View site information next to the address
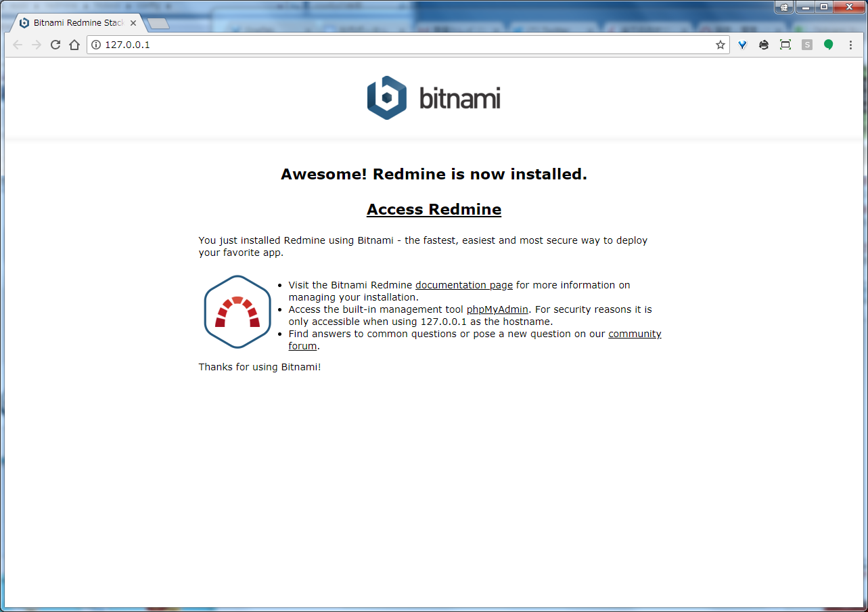This screenshot has height=612, width=868. pos(96,45)
